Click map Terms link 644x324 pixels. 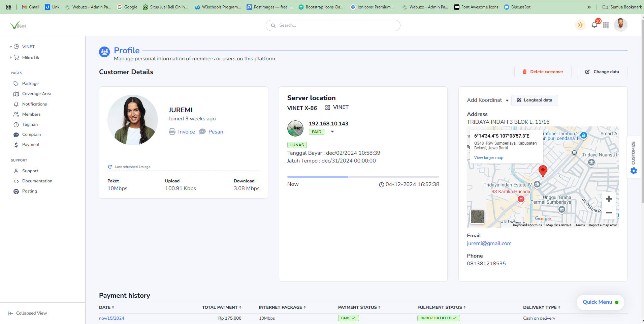click(x=580, y=225)
